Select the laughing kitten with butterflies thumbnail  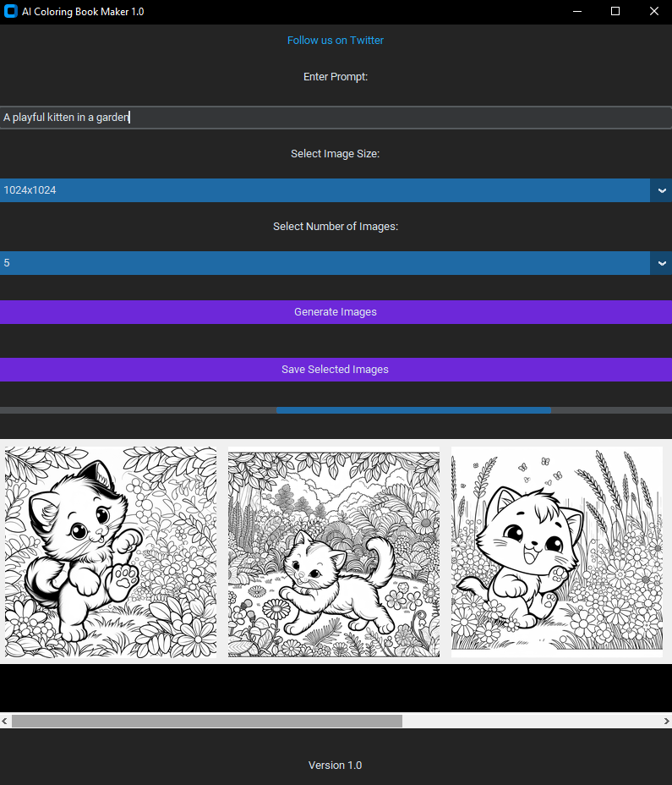tap(557, 552)
